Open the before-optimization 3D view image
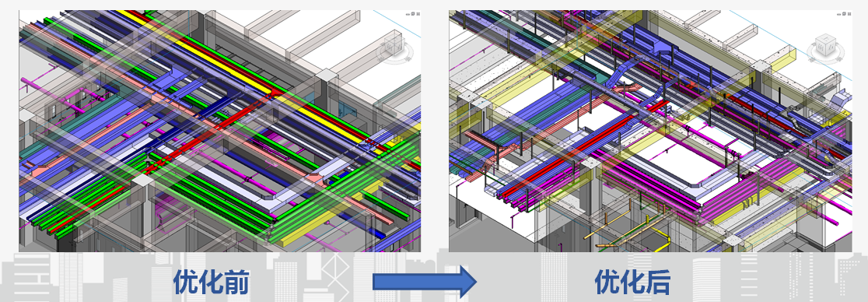Screen dimensions: 868x302 [220, 131]
